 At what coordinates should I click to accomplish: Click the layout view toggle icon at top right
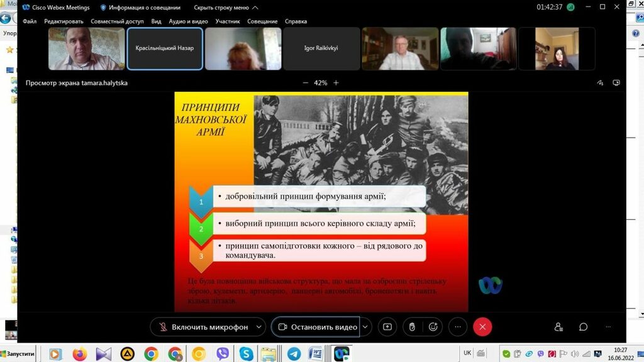pyautogui.click(x=616, y=82)
